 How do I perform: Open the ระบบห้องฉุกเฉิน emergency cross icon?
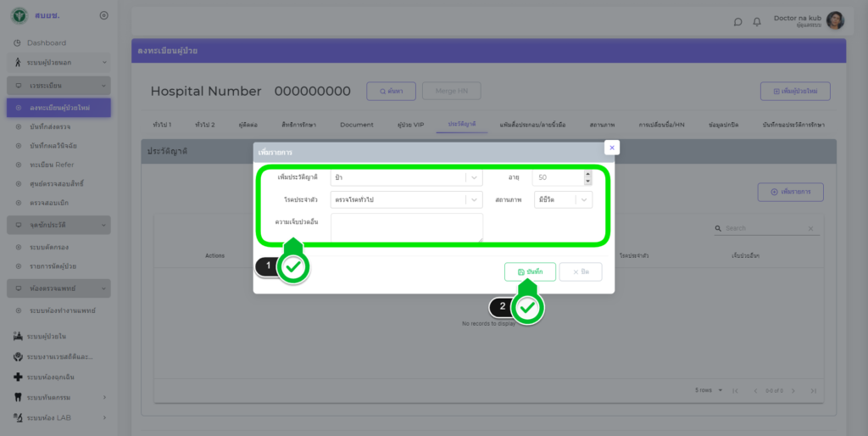point(18,377)
